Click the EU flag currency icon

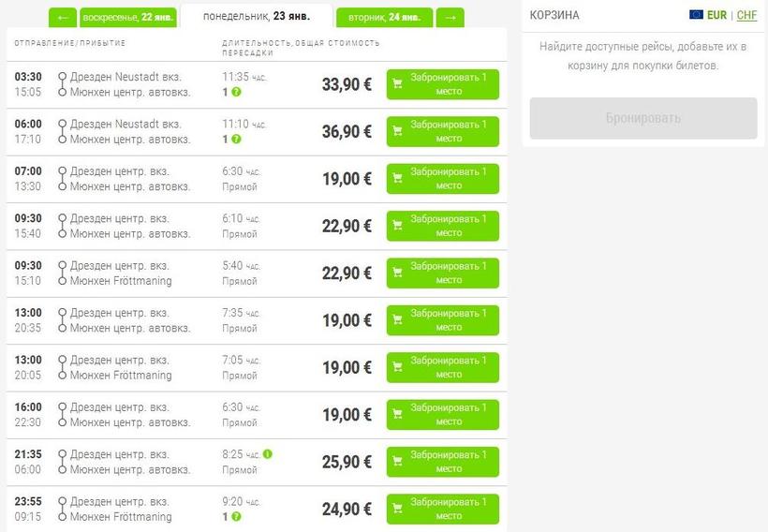tap(696, 15)
